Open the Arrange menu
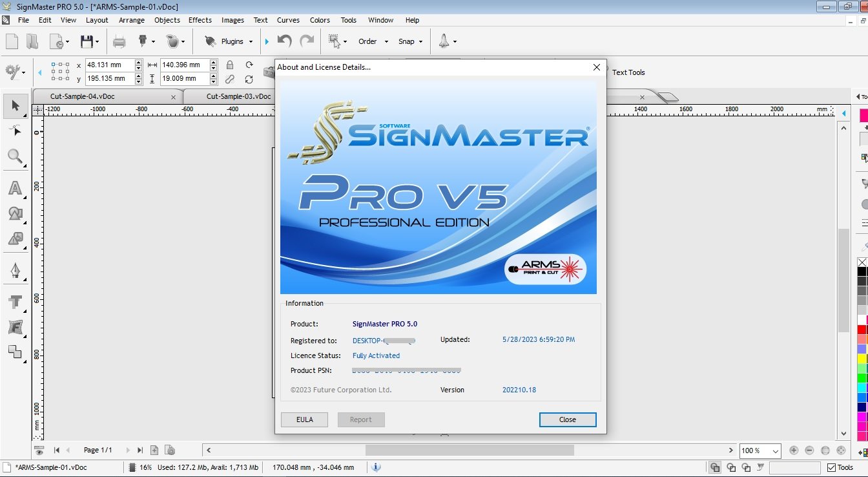 point(132,20)
